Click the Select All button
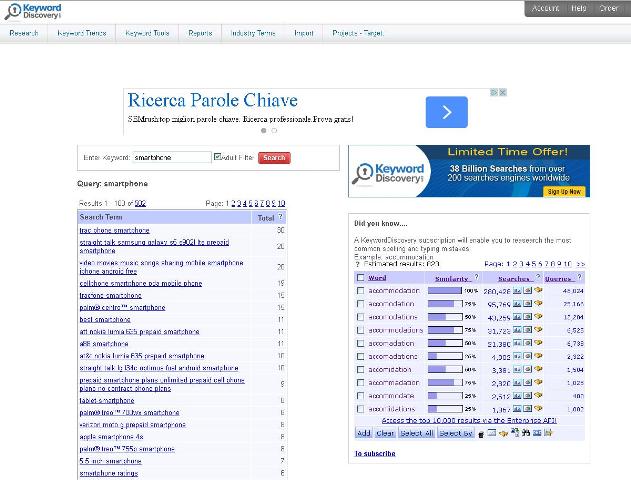Image resolution: width=631 pixels, height=480 pixels. pos(417,433)
